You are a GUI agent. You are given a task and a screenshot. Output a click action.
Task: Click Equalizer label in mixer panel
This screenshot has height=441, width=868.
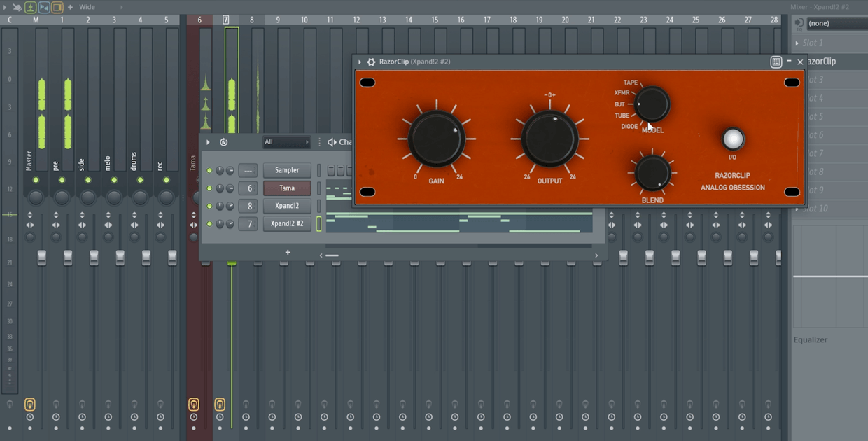[x=811, y=340]
